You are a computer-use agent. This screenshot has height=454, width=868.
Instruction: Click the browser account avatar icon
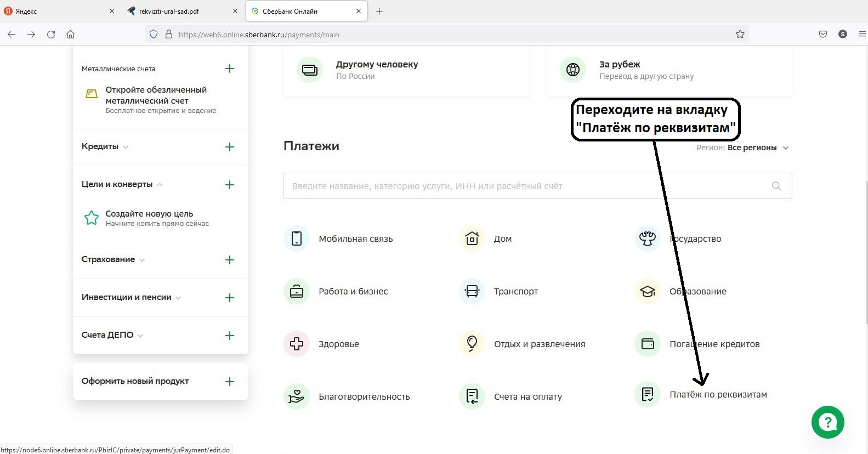843,34
